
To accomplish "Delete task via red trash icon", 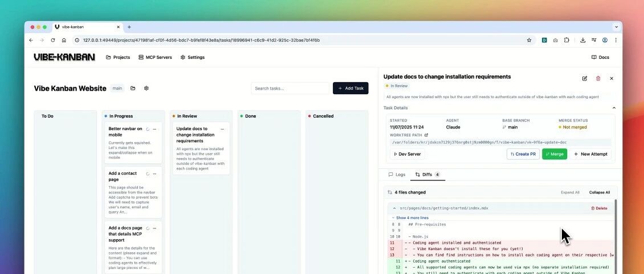I will point(598,78).
